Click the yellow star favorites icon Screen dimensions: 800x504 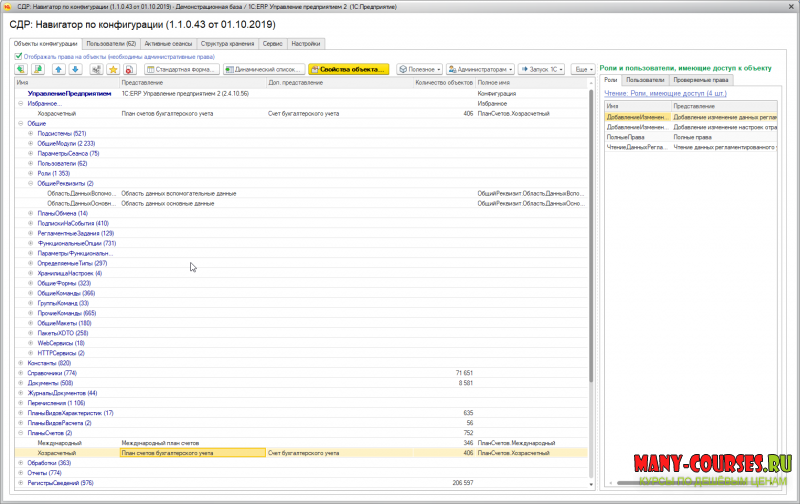tap(112, 70)
